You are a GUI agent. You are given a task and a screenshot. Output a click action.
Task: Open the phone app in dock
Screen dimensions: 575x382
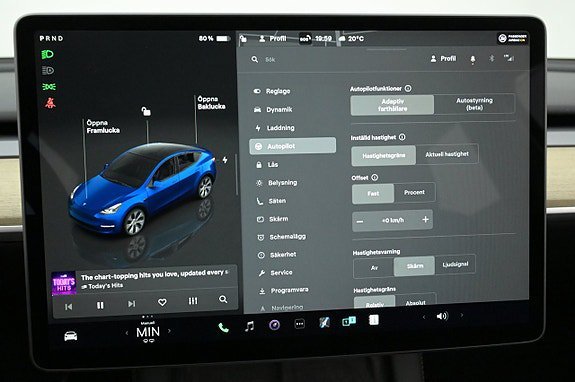pos(223,327)
